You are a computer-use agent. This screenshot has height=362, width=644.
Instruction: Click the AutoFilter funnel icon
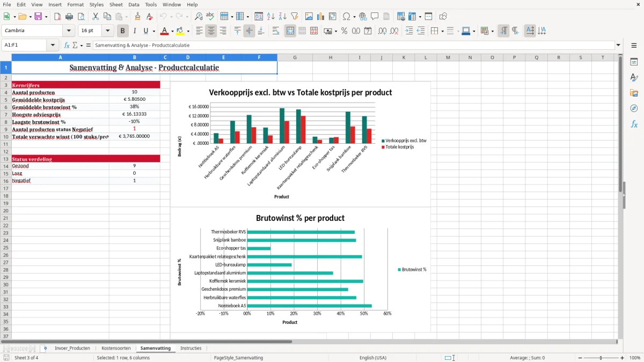295,17
